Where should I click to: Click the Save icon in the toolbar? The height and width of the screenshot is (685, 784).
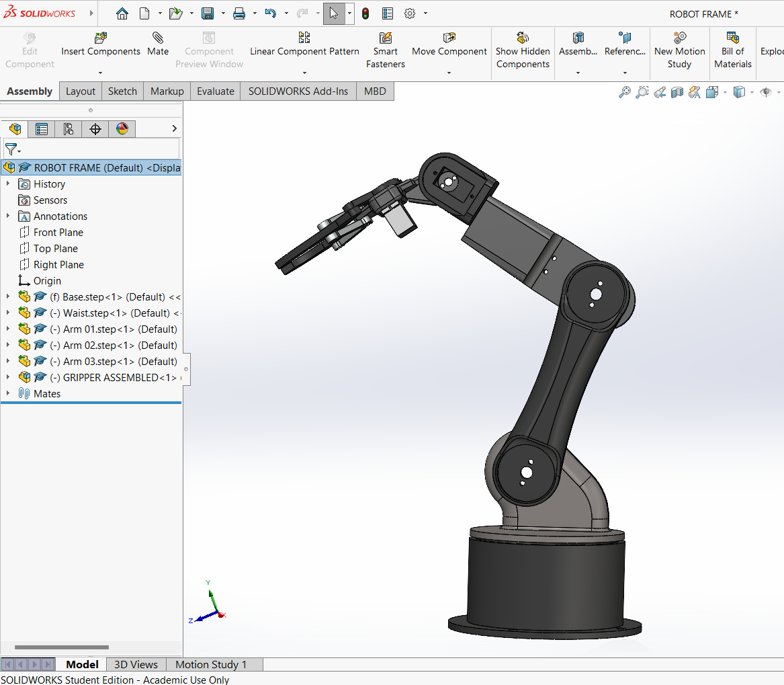tap(208, 13)
